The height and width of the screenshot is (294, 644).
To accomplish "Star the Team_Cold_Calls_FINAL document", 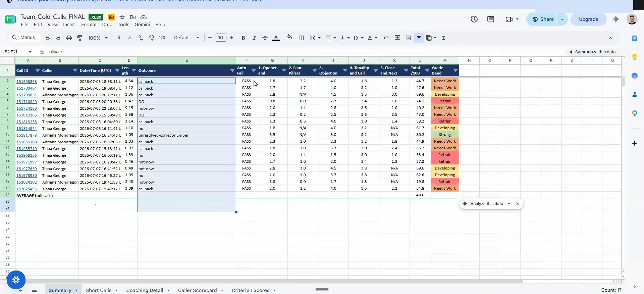I will (122, 17).
